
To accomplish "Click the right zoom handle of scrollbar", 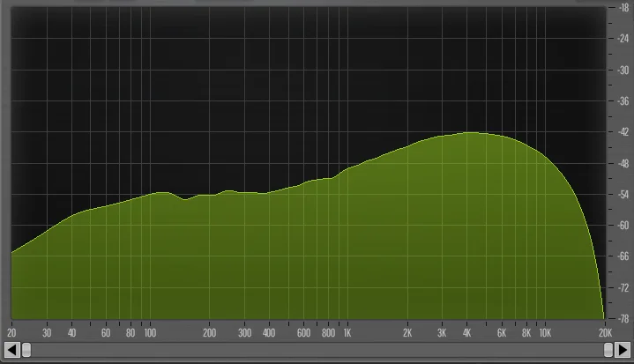I will point(608,350).
